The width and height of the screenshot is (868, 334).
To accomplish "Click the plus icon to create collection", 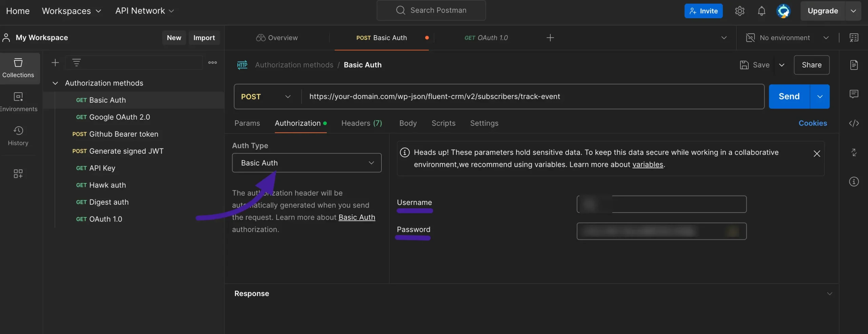I will point(55,62).
